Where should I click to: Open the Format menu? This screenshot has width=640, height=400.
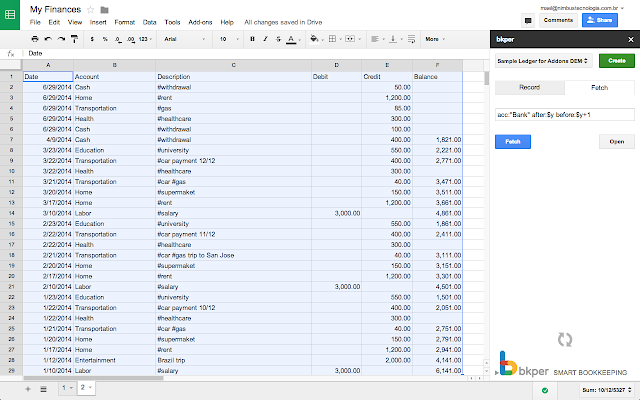[124, 22]
